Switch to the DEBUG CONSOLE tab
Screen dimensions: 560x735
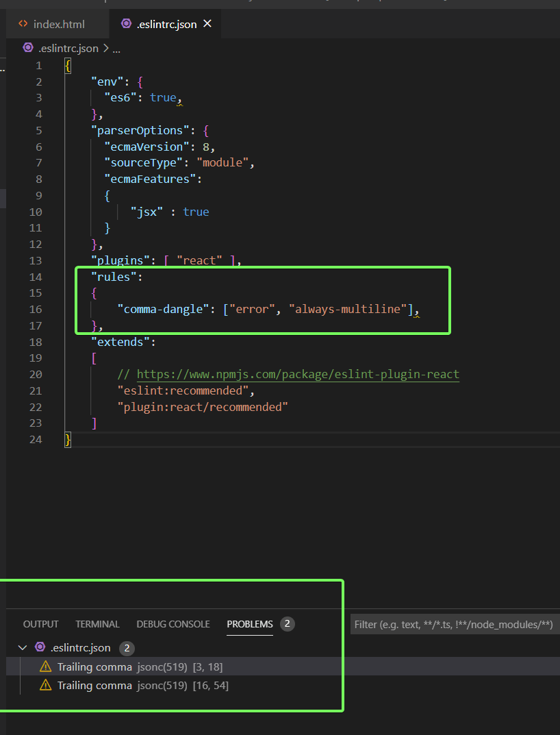[x=173, y=624]
